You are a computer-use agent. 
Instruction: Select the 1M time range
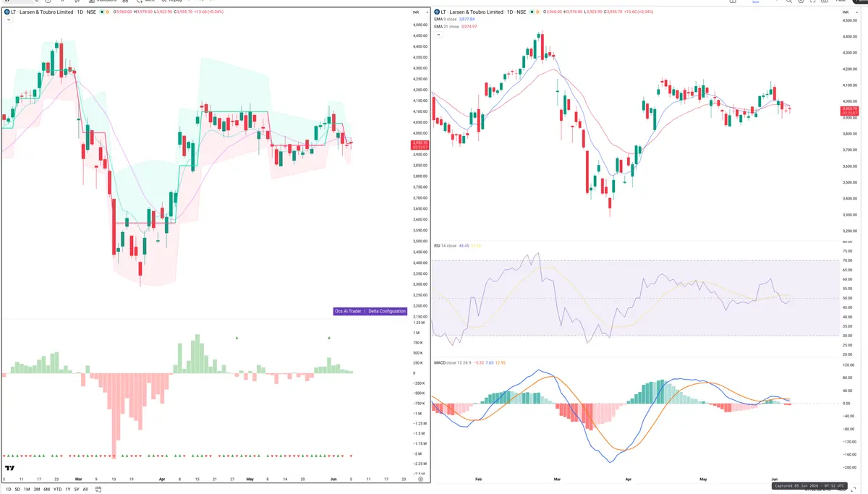pyautogui.click(x=27, y=490)
